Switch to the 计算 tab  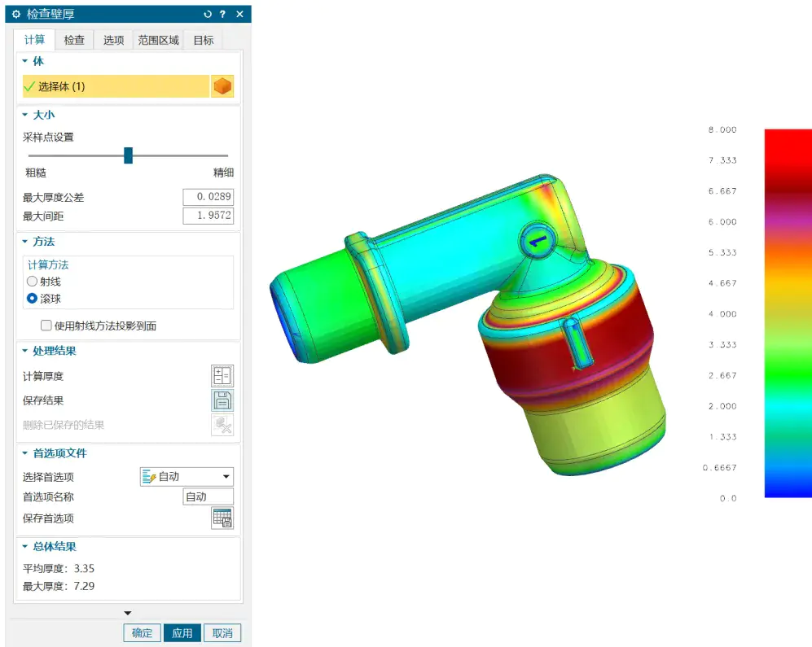click(35, 40)
